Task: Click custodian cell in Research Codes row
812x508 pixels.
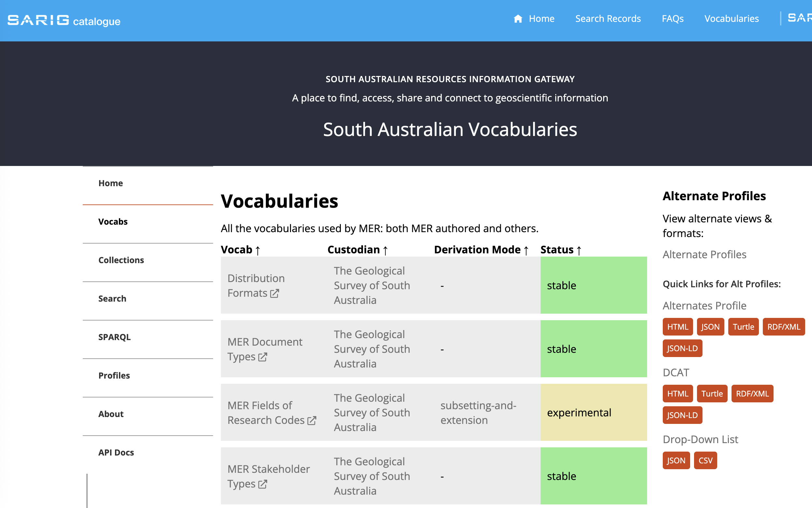Action: point(381,412)
